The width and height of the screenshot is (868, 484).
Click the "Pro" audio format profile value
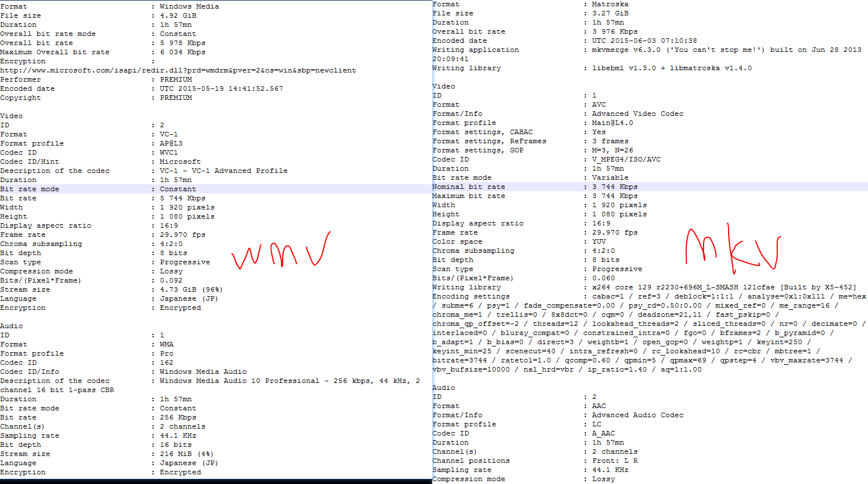pyautogui.click(x=166, y=353)
